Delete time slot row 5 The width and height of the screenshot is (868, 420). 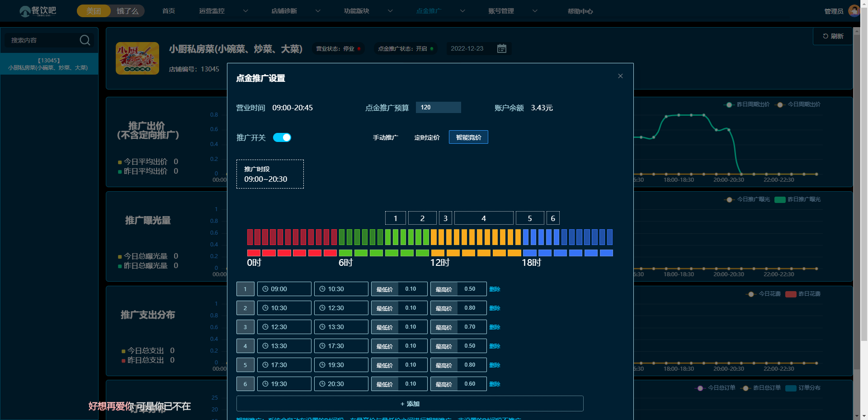[x=495, y=365]
